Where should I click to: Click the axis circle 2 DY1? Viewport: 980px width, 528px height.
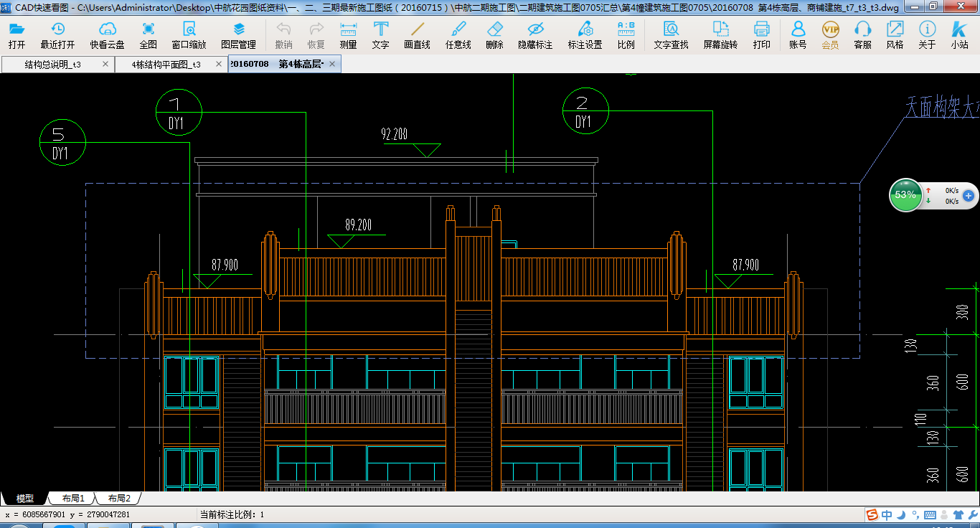585,111
